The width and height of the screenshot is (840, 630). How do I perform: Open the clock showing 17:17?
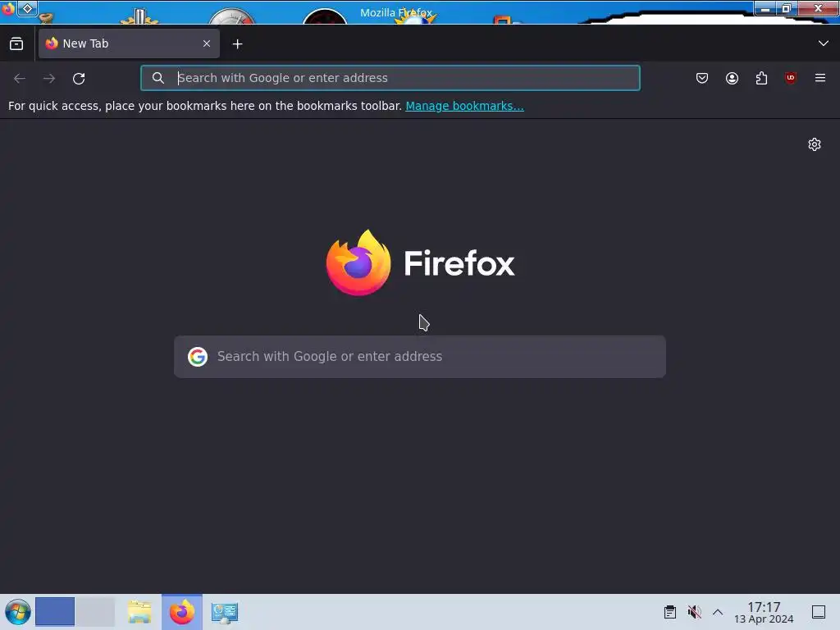(x=764, y=612)
